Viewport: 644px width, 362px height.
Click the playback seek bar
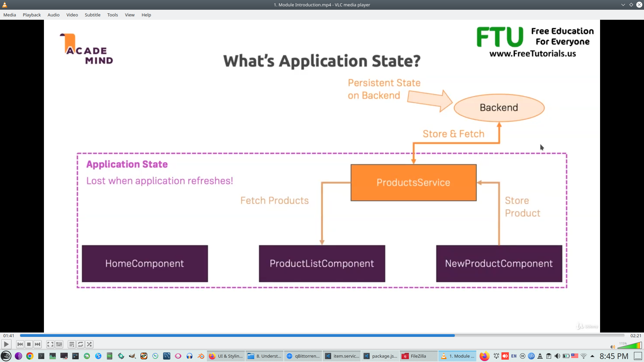tap(322, 336)
